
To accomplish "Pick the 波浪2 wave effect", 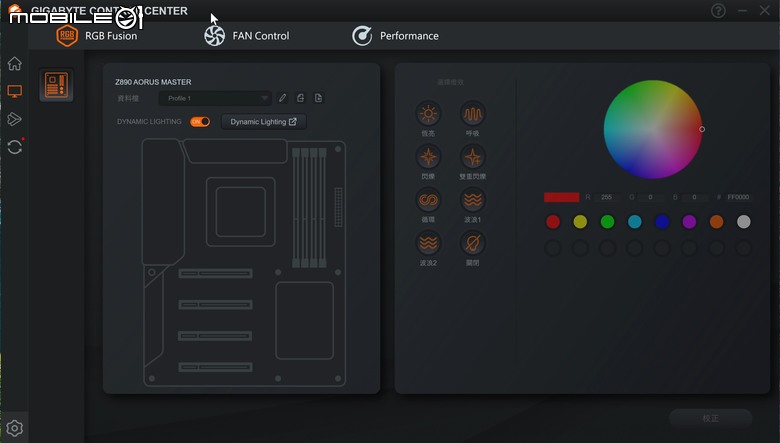I will click(x=428, y=243).
